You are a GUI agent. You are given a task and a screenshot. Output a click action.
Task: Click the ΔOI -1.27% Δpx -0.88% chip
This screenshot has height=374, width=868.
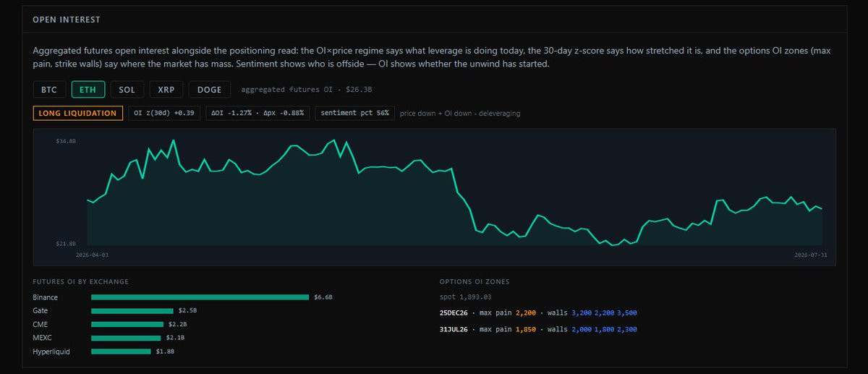pyautogui.click(x=258, y=113)
